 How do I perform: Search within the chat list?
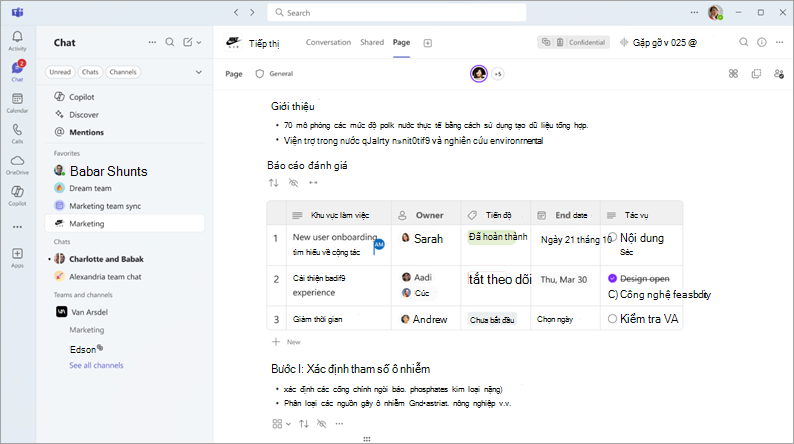tap(170, 43)
